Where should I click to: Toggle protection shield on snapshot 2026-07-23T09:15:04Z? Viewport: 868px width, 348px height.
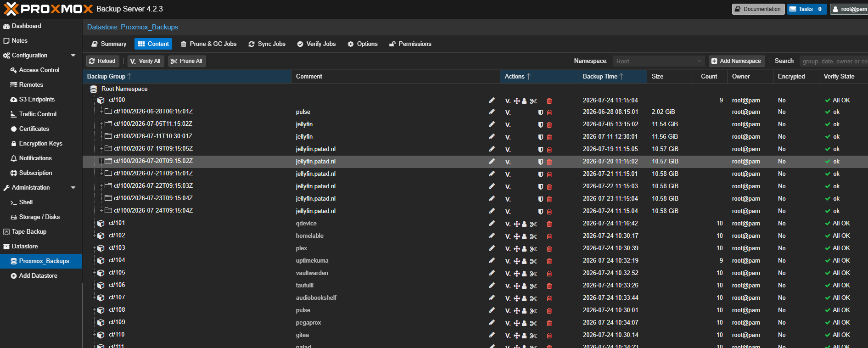(x=540, y=199)
